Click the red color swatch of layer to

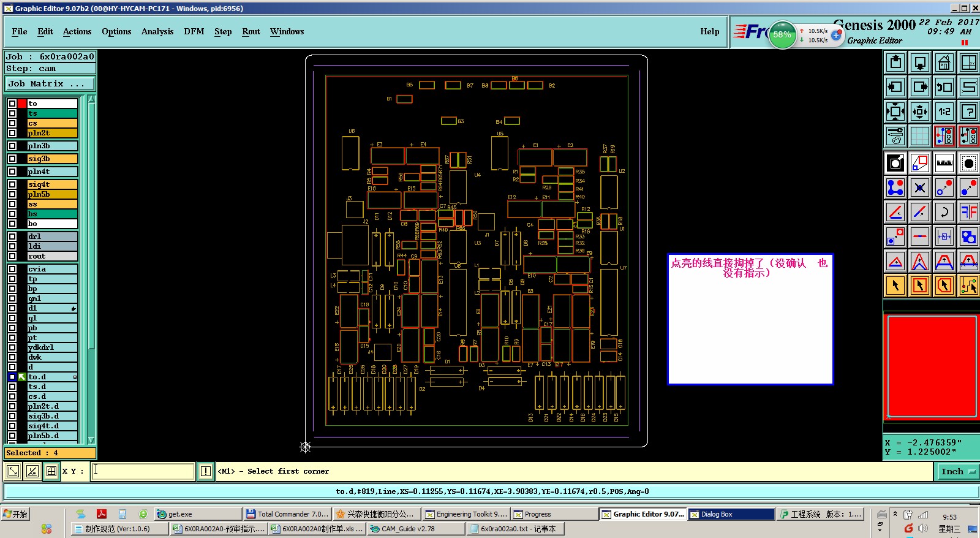pyautogui.click(x=22, y=104)
